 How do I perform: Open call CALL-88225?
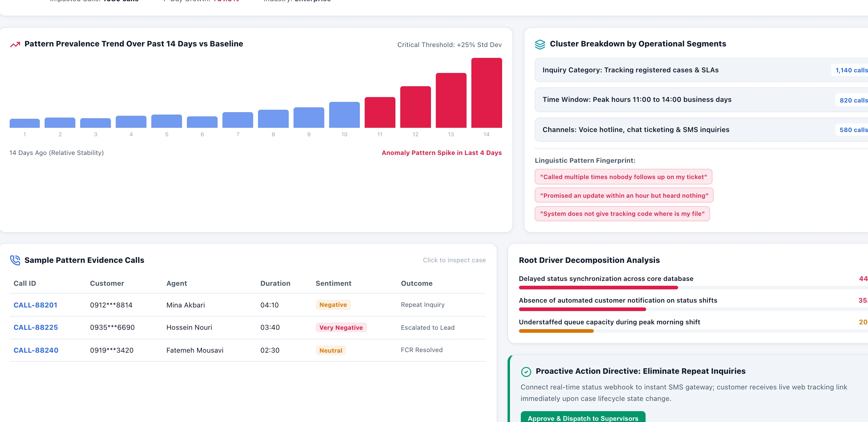click(x=36, y=327)
